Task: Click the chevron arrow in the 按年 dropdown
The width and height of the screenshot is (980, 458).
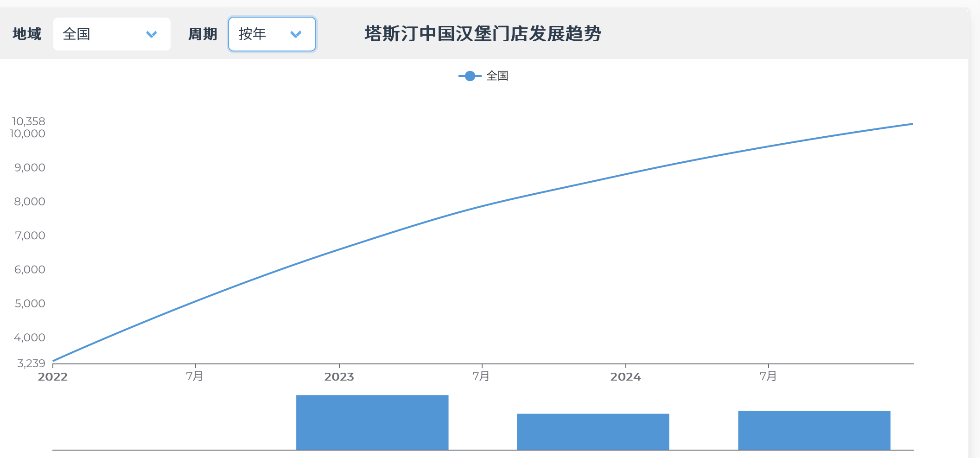Action: coord(296,34)
